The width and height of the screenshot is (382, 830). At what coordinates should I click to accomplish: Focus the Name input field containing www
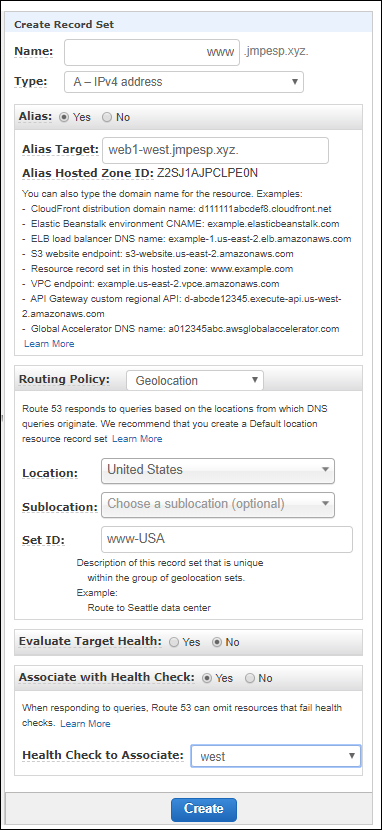tap(152, 52)
